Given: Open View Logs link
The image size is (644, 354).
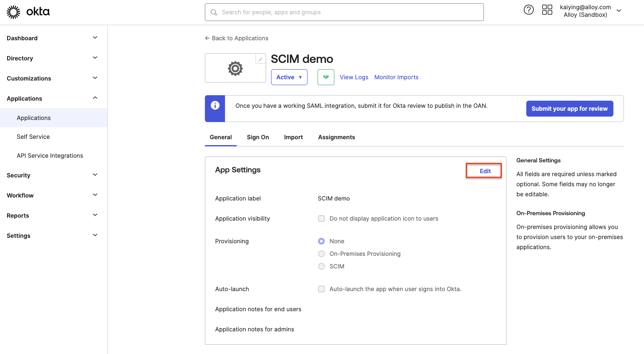Looking at the screenshot, I should [354, 77].
